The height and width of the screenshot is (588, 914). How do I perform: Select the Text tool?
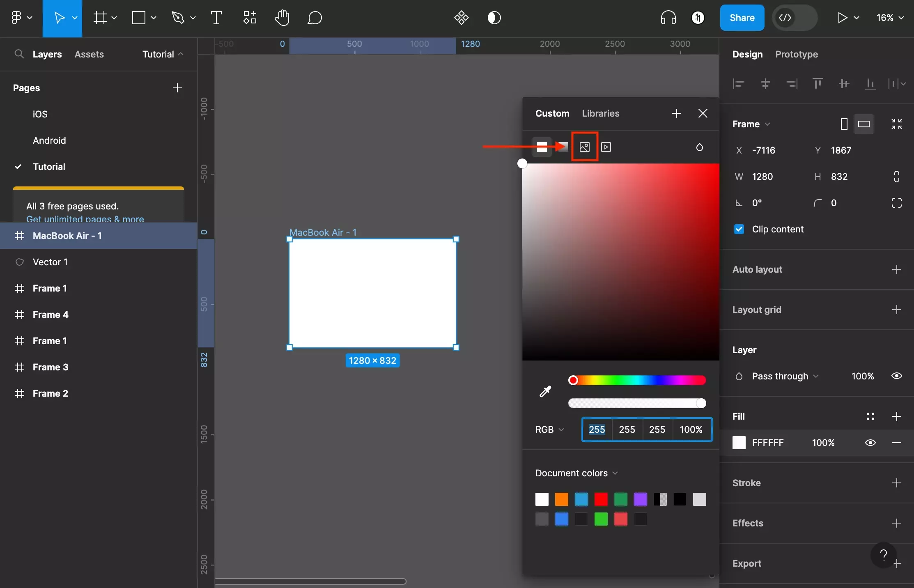click(216, 17)
